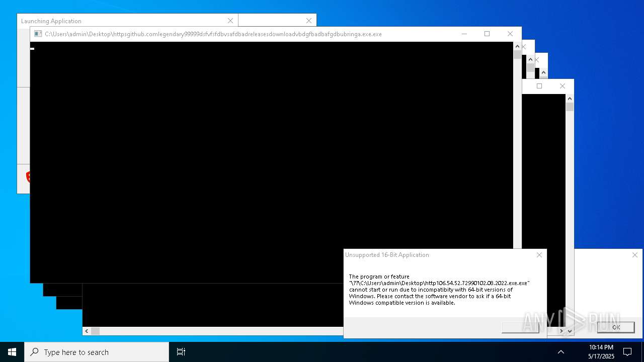Click the console icon in the bubringa.exe.exe title bar

pyautogui.click(x=38, y=34)
